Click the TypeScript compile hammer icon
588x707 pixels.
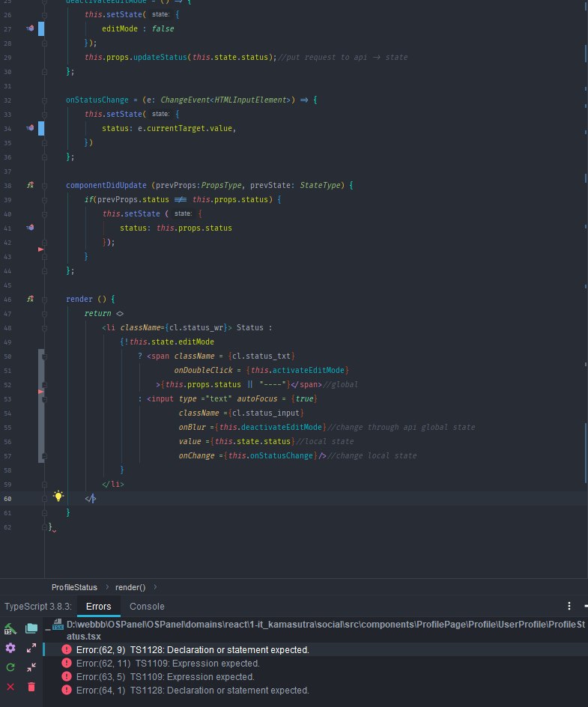click(x=10, y=628)
